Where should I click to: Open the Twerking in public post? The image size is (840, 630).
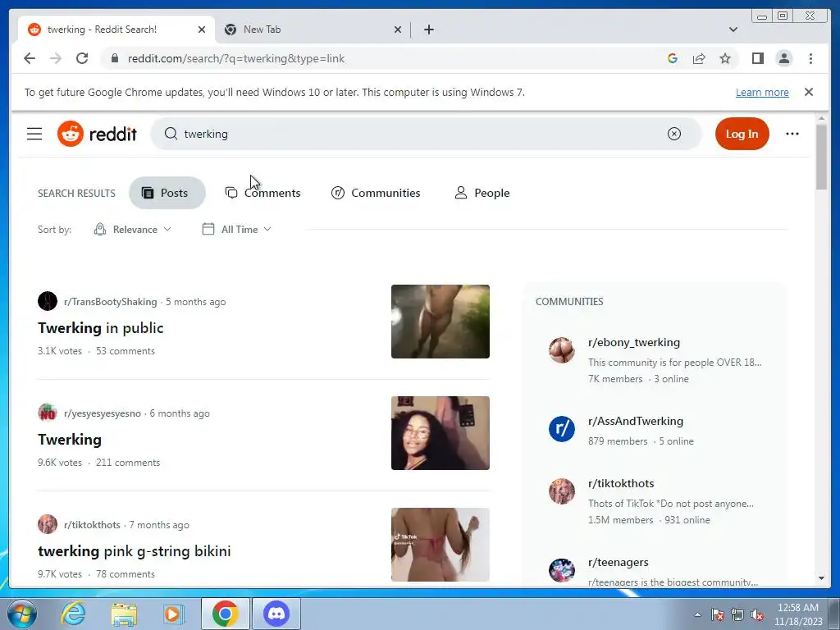(x=101, y=328)
